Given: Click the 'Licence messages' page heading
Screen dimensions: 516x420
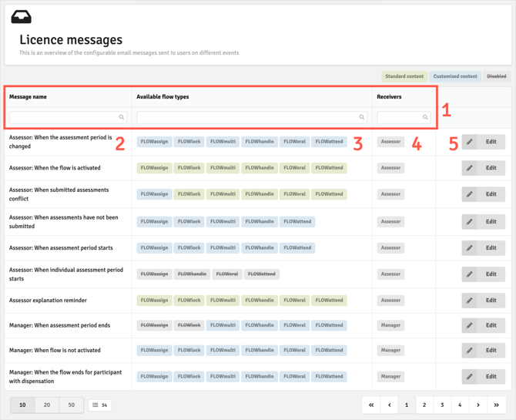Looking at the screenshot, I should 71,40.
